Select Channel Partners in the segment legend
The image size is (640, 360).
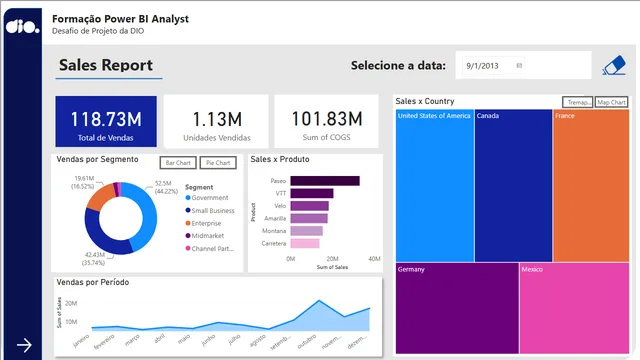(209, 248)
